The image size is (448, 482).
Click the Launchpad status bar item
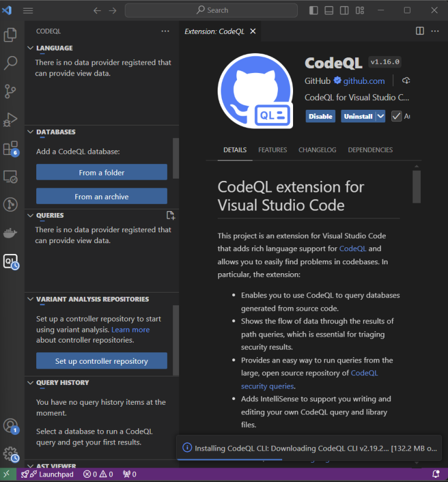click(x=47, y=474)
